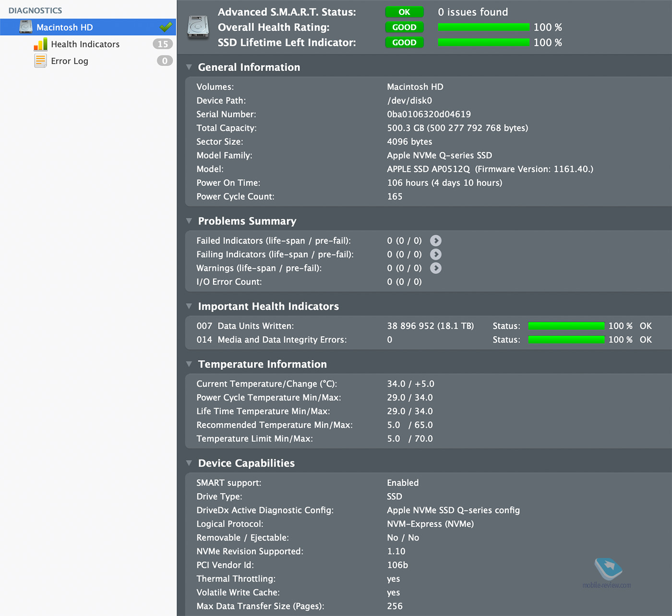This screenshot has height=616, width=672.
Task: Click the green checkmark next to Macintosh HD
Action: click(x=166, y=27)
